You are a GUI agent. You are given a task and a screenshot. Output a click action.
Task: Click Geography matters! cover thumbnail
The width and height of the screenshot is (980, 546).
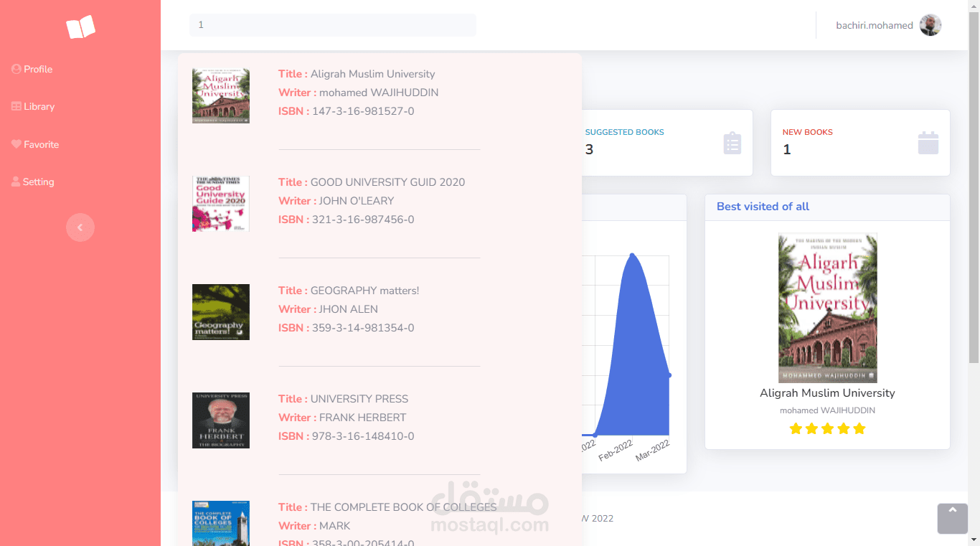click(221, 312)
